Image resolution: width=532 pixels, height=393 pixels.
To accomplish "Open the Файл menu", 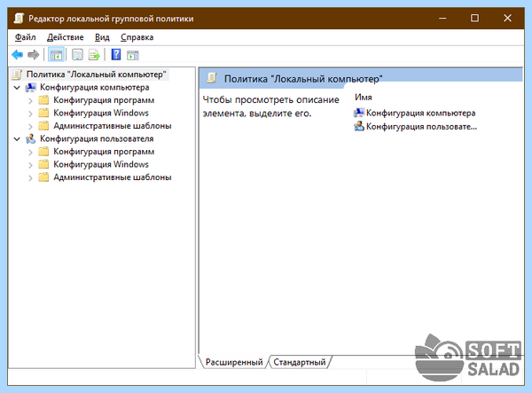I will 25,37.
